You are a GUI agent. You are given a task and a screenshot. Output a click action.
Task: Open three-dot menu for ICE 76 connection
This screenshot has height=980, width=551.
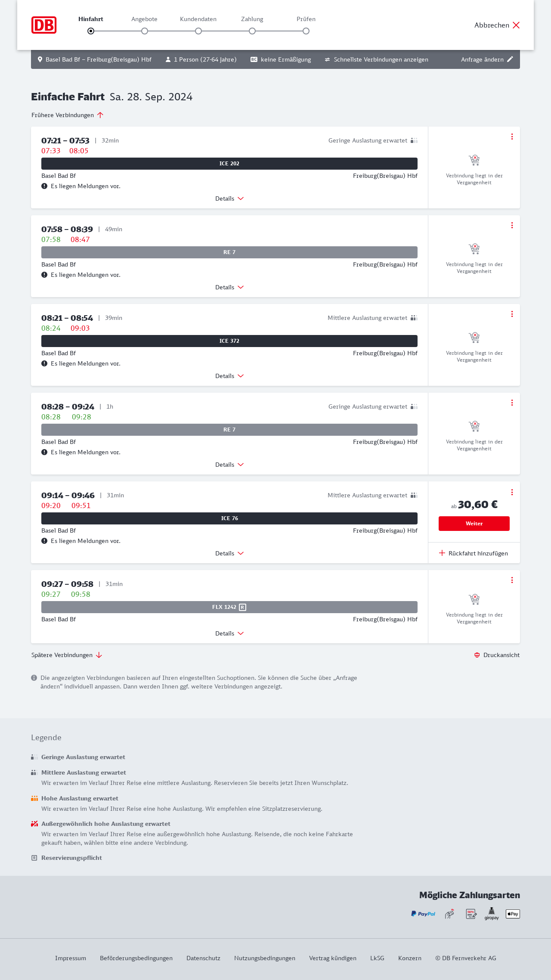click(512, 492)
